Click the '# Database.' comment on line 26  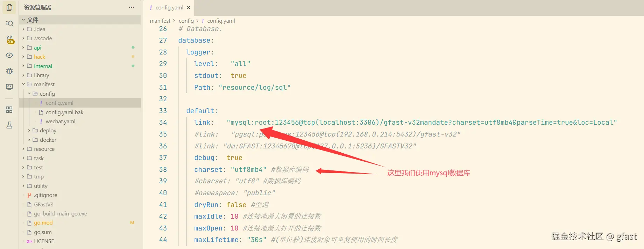pyautogui.click(x=200, y=29)
